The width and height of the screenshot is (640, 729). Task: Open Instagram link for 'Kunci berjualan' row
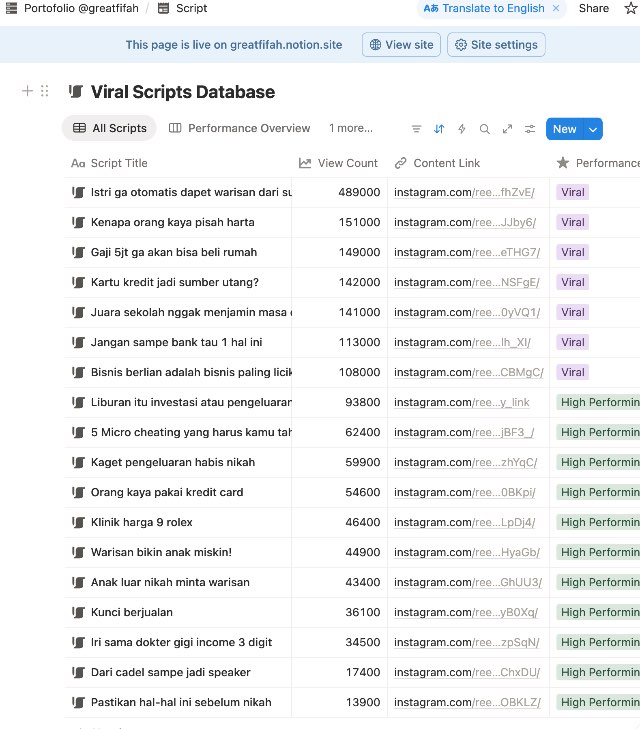467,612
